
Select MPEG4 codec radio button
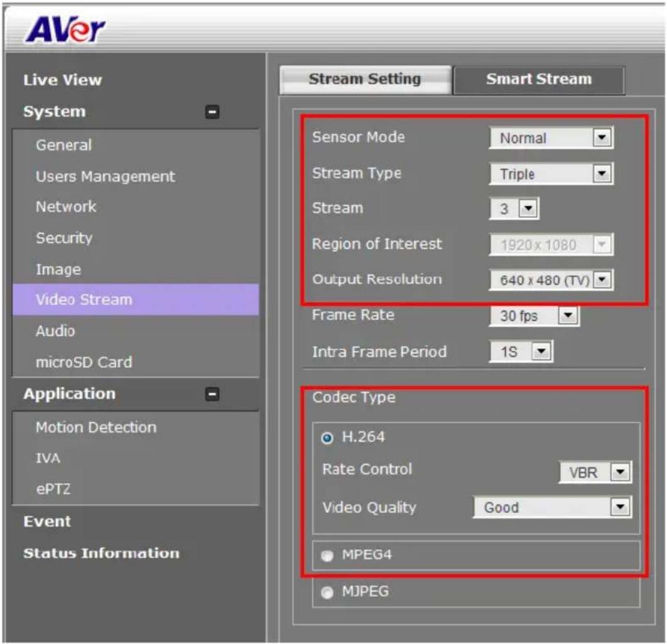point(327,555)
